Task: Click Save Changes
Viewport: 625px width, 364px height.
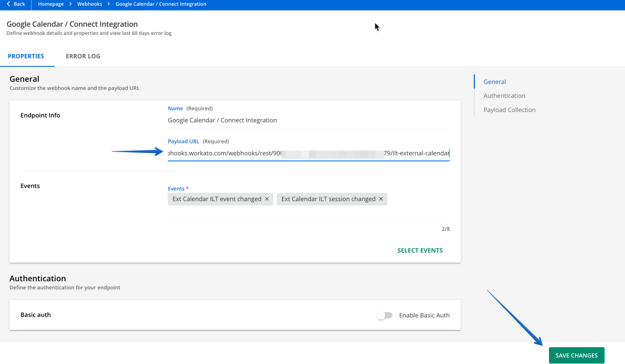Action: (576, 355)
